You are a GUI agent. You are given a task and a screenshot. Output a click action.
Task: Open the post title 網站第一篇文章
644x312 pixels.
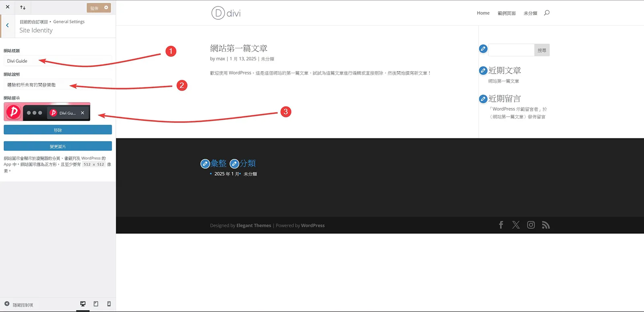point(239,48)
